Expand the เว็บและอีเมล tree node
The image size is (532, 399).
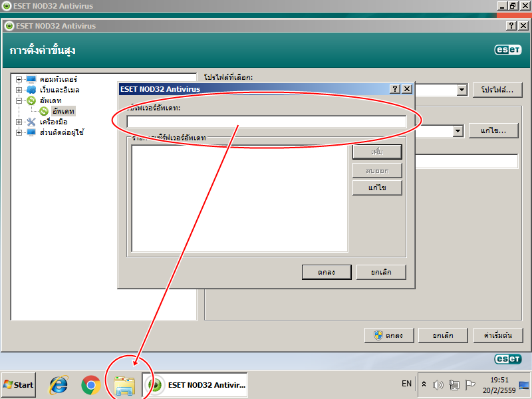pyautogui.click(x=19, y=90)
